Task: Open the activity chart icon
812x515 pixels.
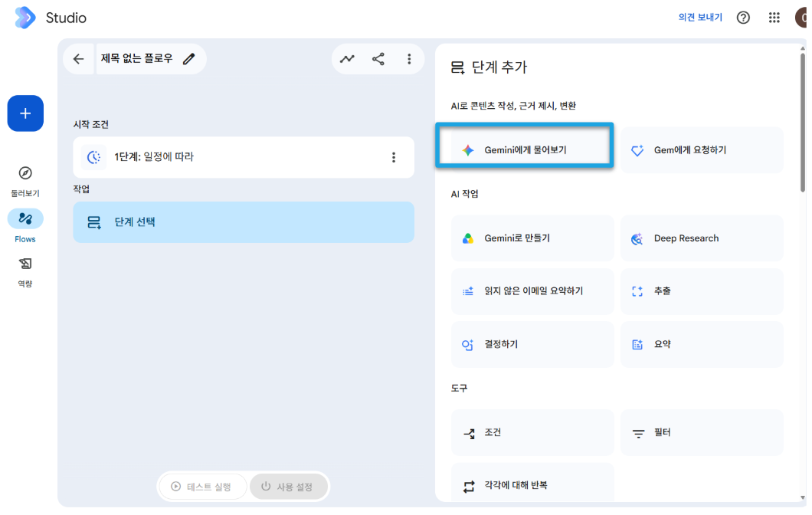Action: pyautogui.click(x=347, y=59)
